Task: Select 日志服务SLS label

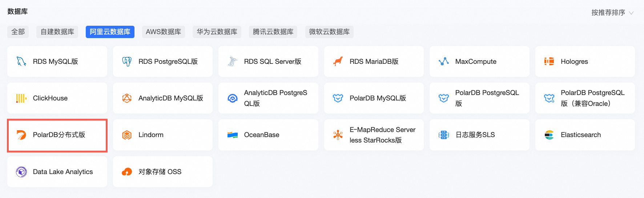Action: click(475, 135)
